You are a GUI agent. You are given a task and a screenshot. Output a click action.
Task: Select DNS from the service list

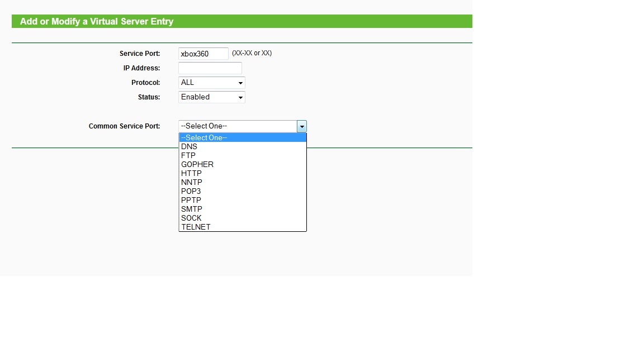(x=243, y=146)
